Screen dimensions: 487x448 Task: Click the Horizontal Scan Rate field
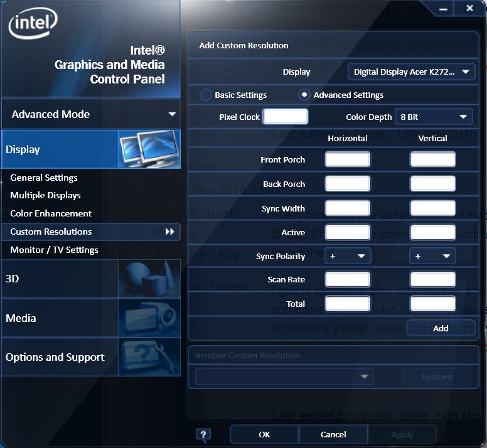coord(348,279)
